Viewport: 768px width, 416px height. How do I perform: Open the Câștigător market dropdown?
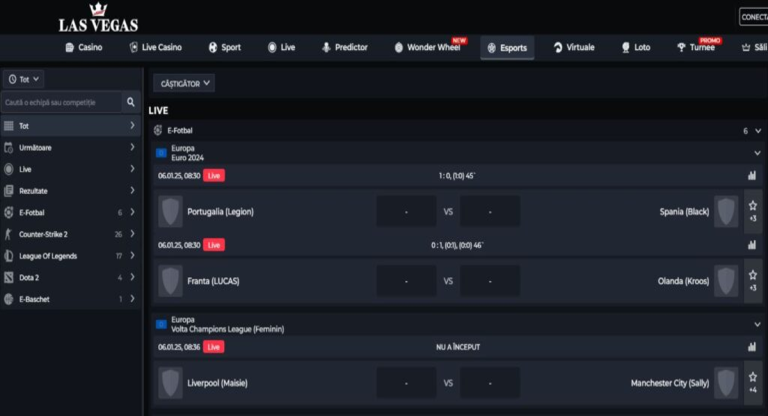pyautogui.click(x=184, y=83)
